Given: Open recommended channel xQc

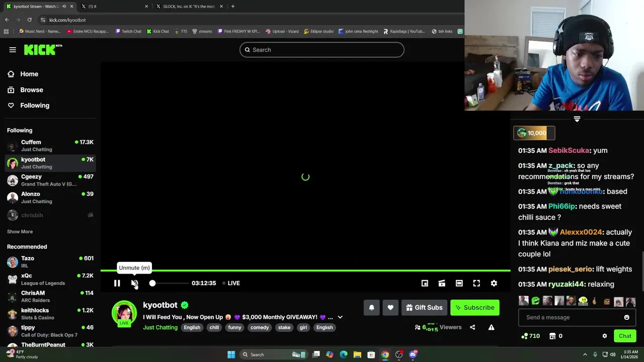Looking at the screenshot, I should 50,279.
